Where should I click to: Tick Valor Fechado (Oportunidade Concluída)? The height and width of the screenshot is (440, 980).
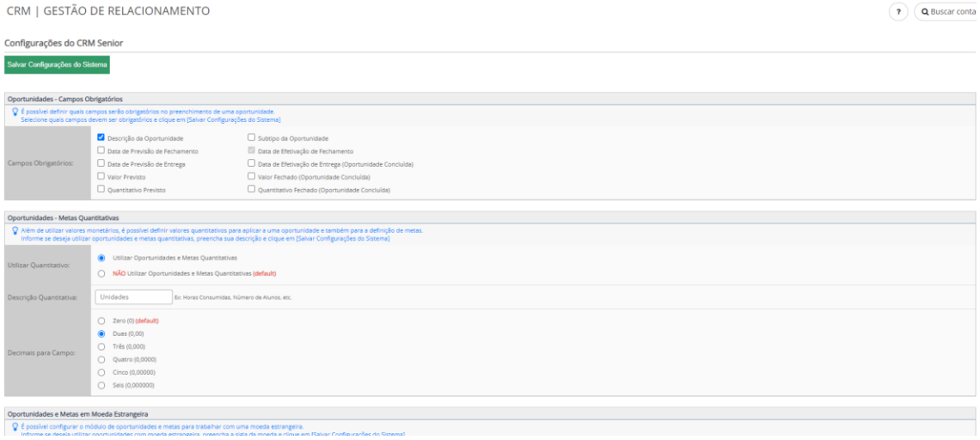251,176
